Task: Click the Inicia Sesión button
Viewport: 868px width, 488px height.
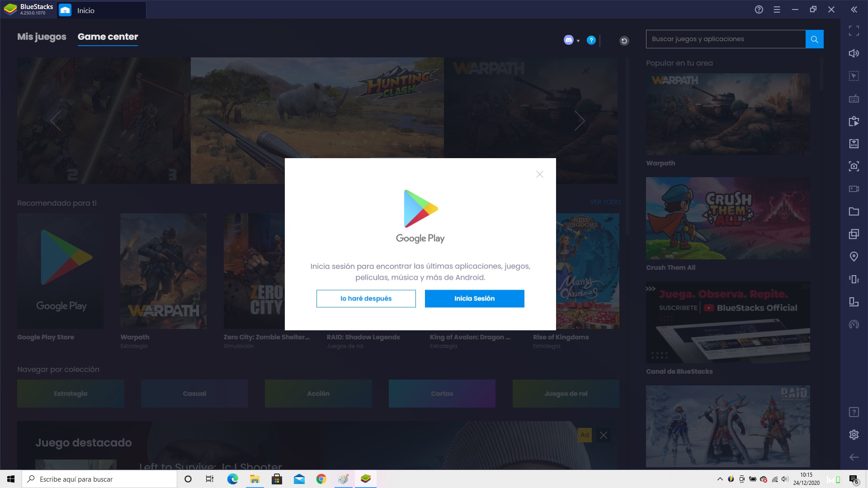Action: [474, 299]
